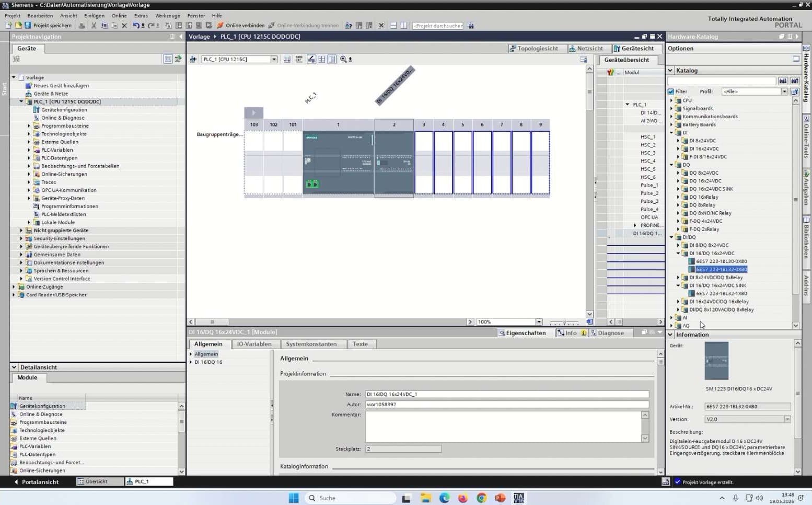Click the binoculars search icon beside Projekt durchsuchen
Screen dimensions: 812x505
471,25
